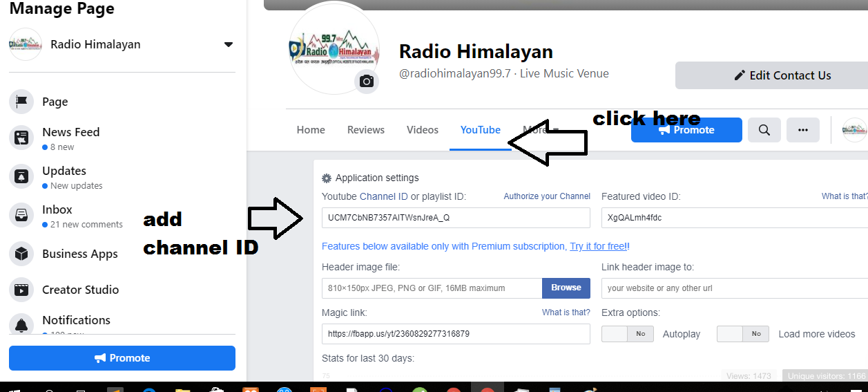This screenshot has height=392, width=868.
Task: Open the Channel ID help link
Action: point(384,196)
